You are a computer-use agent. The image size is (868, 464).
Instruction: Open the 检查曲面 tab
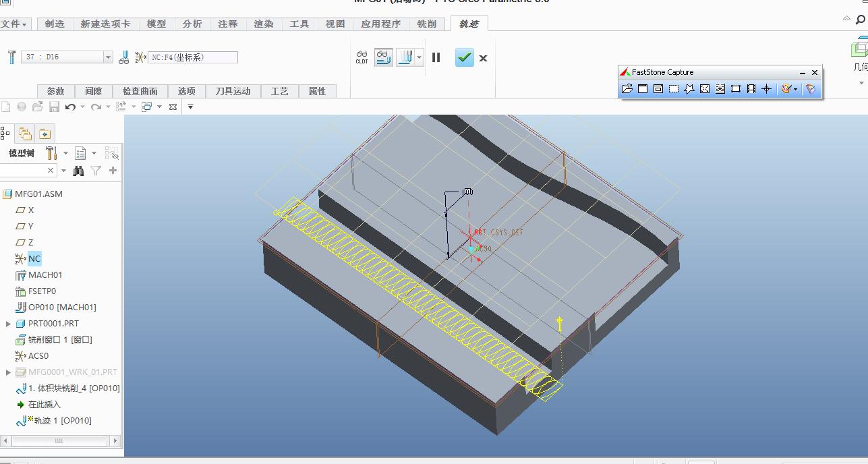point(140,91)
